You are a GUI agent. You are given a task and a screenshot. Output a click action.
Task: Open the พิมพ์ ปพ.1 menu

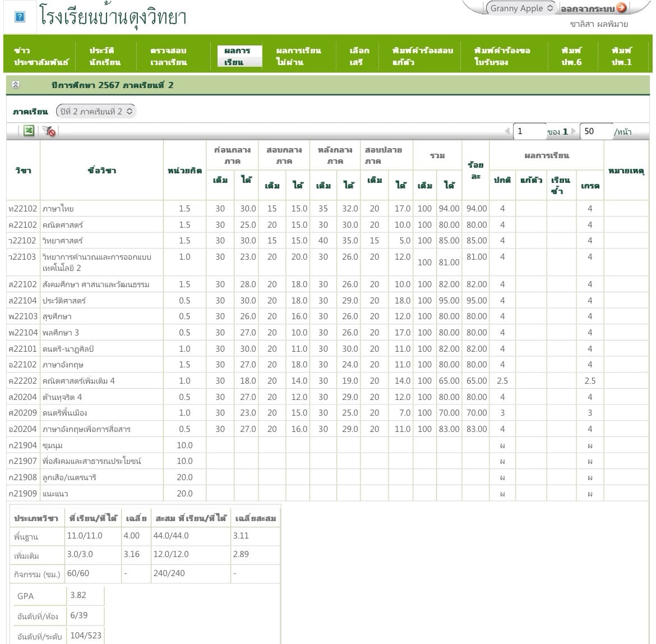[x=622, y=56]
